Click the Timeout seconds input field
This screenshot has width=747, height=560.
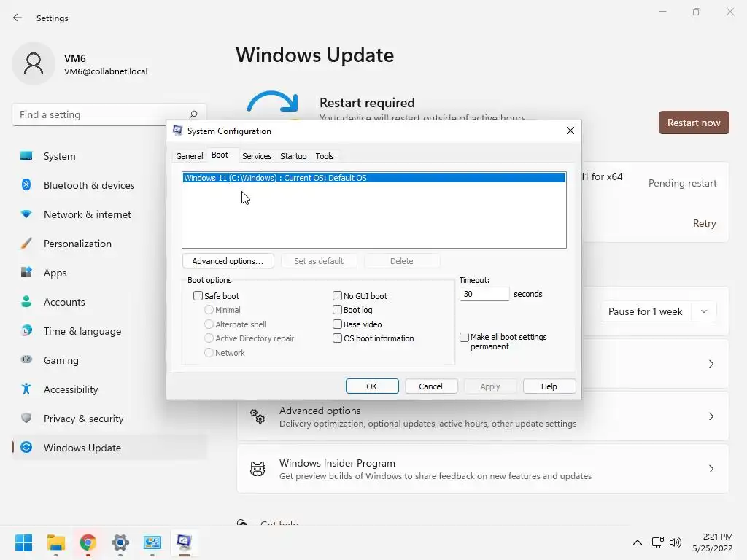[484, 294]
